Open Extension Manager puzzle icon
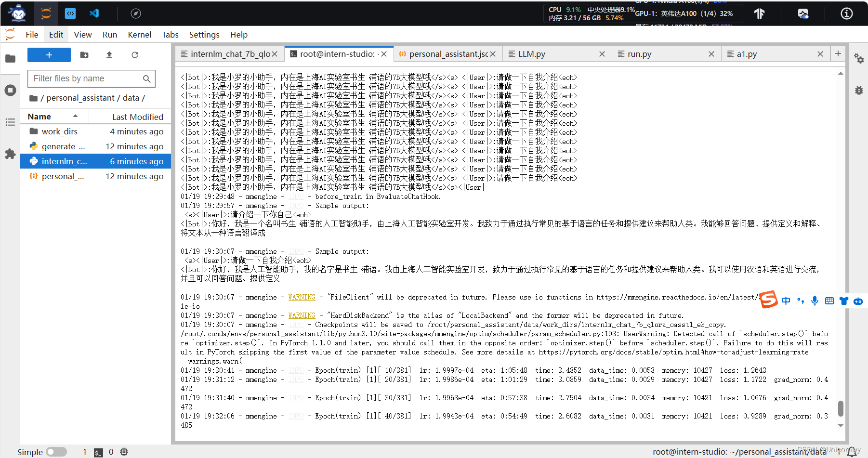This screenshot has width=868, height=458. point(10,154)
